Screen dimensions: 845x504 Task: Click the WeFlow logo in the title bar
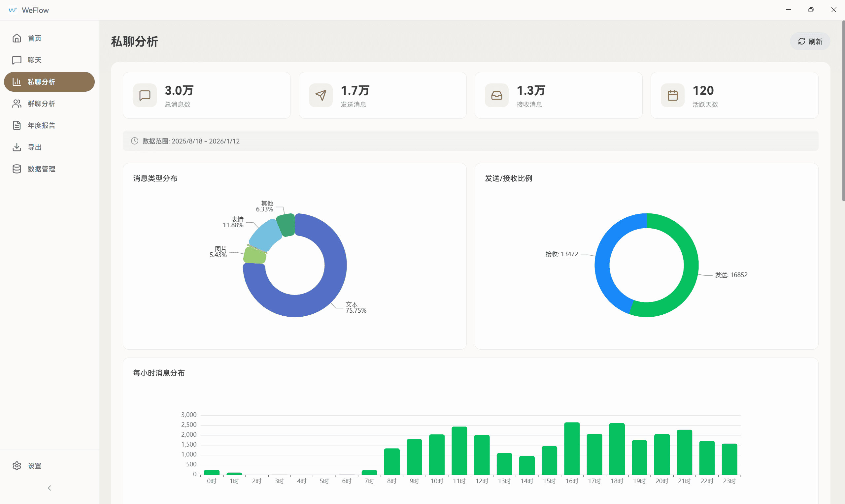point(13,10)
